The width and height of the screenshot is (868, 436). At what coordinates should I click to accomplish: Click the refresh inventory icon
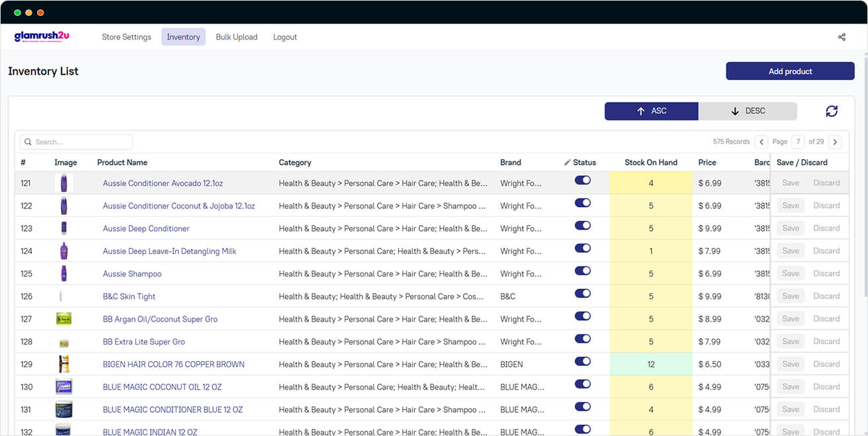click(x=832, y=111)
